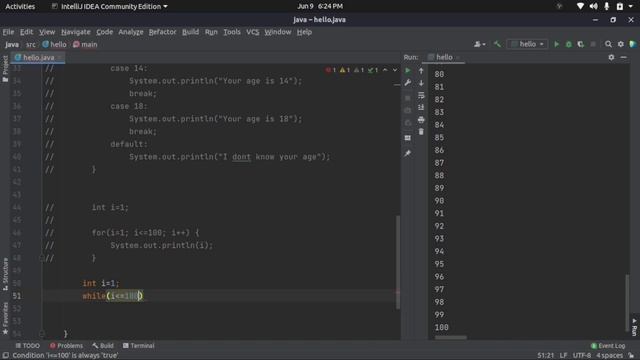Image resolution: width=640 pixels, height=360 pixels.
Task: Open Run panel gear options
Action: click(x=611, y=58)
